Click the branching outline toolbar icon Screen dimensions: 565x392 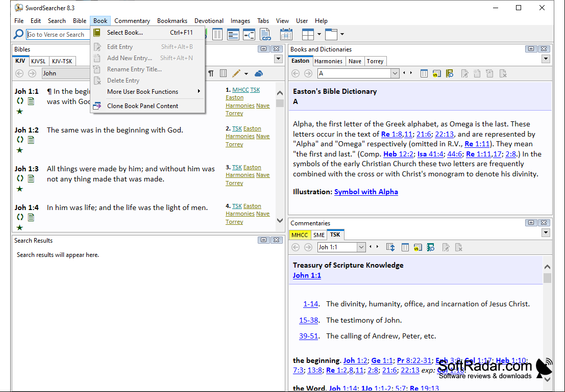249,34
